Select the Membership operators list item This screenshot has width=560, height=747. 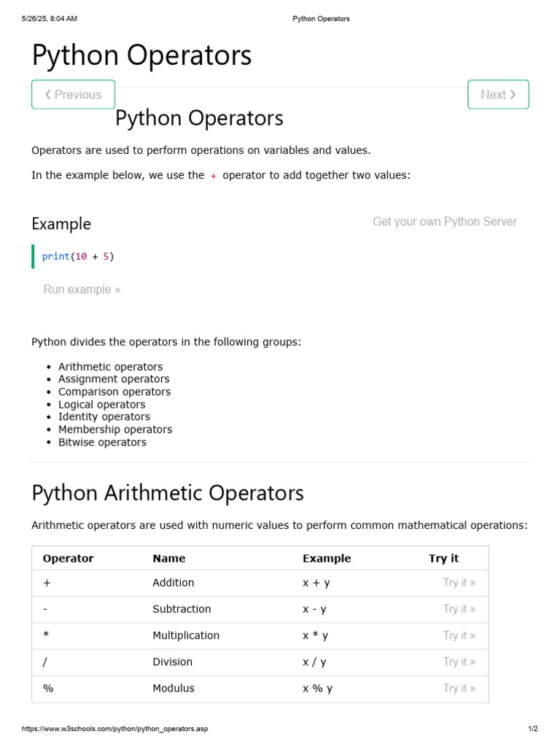click(115, 430)
